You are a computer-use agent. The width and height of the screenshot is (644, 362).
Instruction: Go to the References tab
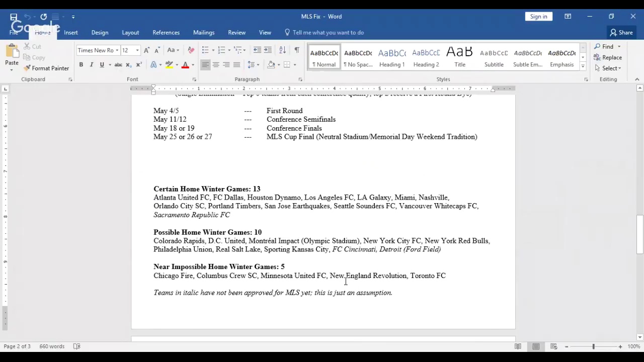coord(166,33)
